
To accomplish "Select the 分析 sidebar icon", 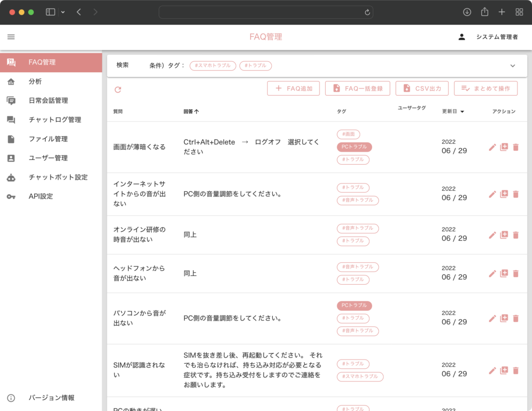I will [x=11, y=82].
